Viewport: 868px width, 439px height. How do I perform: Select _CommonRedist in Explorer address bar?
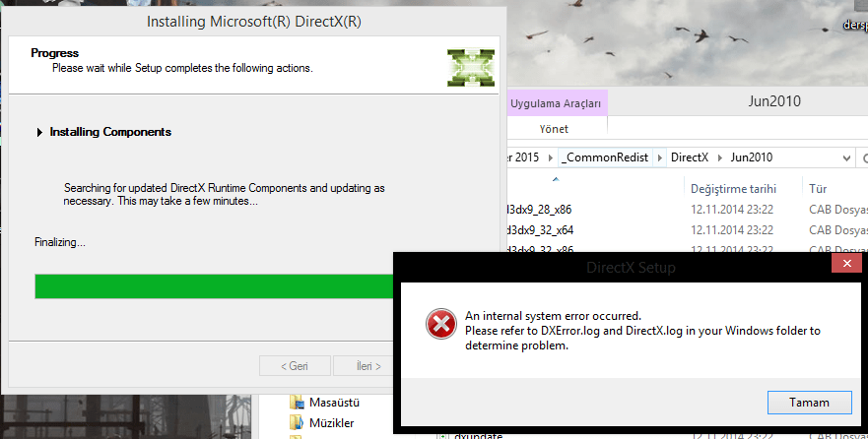point(605,157)
